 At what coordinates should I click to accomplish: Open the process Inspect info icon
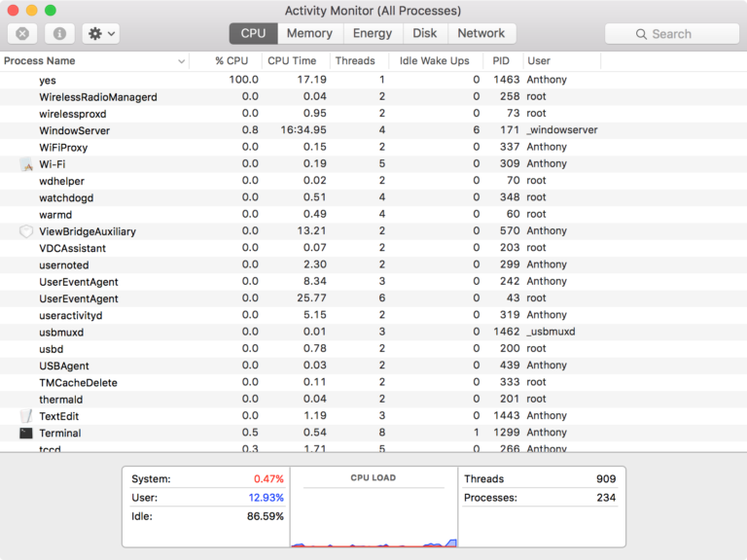pos(59,34)
